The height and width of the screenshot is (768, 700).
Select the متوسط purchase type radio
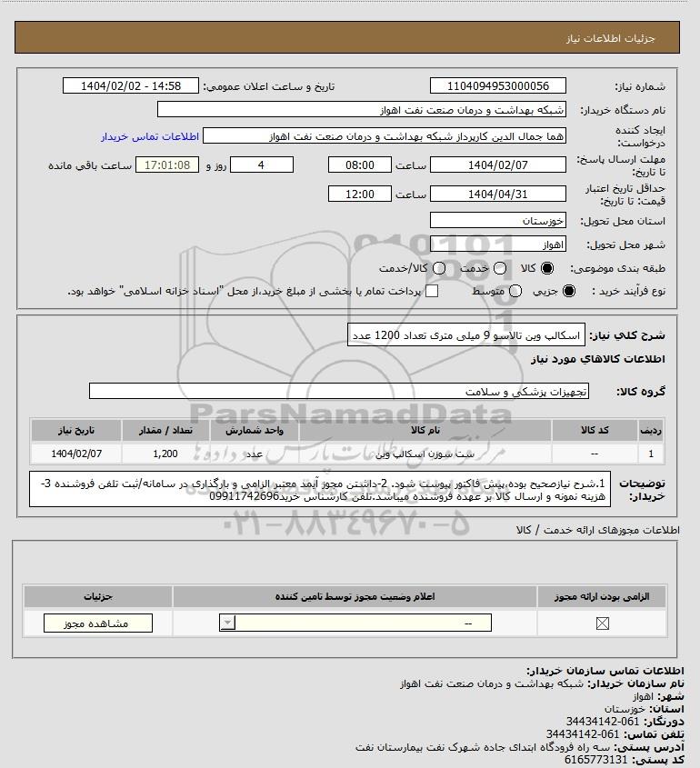coord(515,291)
